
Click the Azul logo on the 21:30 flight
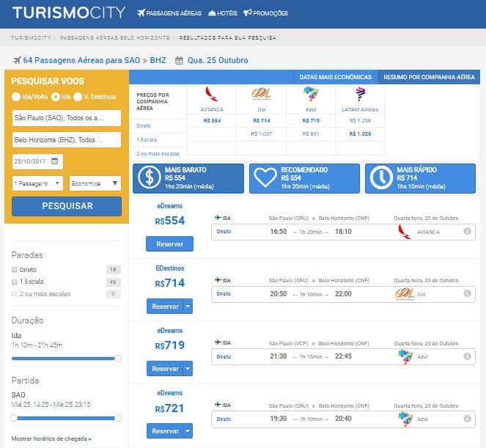click(405, 356)
